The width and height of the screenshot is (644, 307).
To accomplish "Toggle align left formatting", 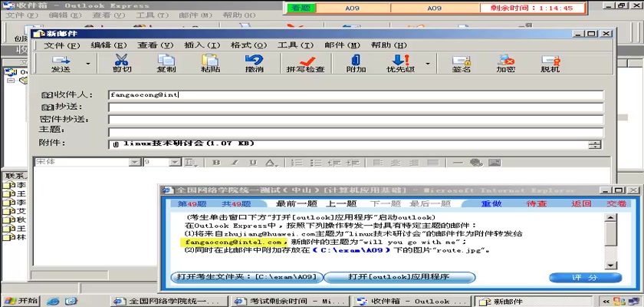I will coord(377,163).
